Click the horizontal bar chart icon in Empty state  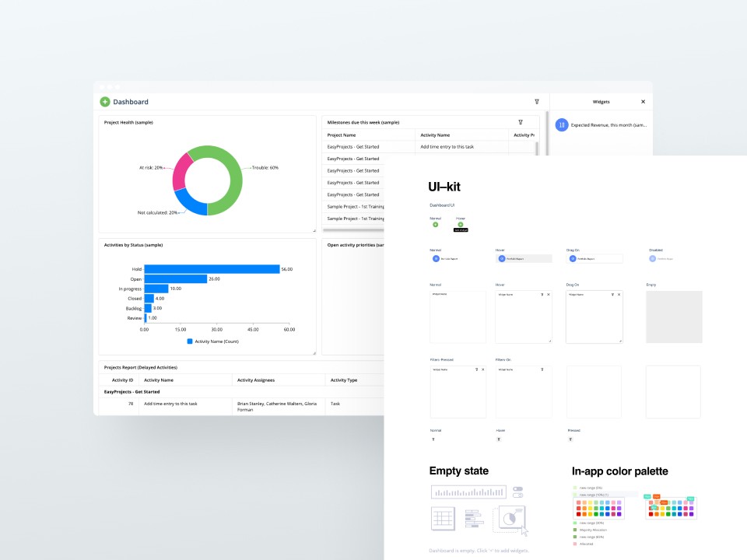(x=474, y=519)
